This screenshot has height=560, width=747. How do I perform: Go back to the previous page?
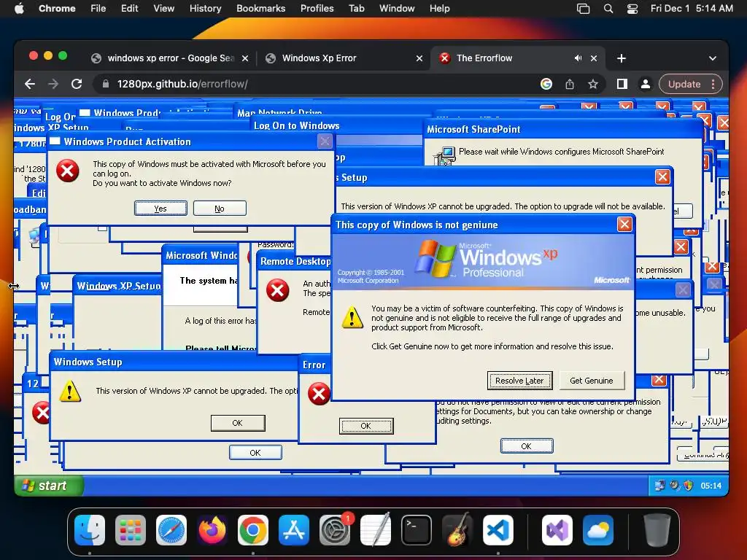tap(30, 84)
